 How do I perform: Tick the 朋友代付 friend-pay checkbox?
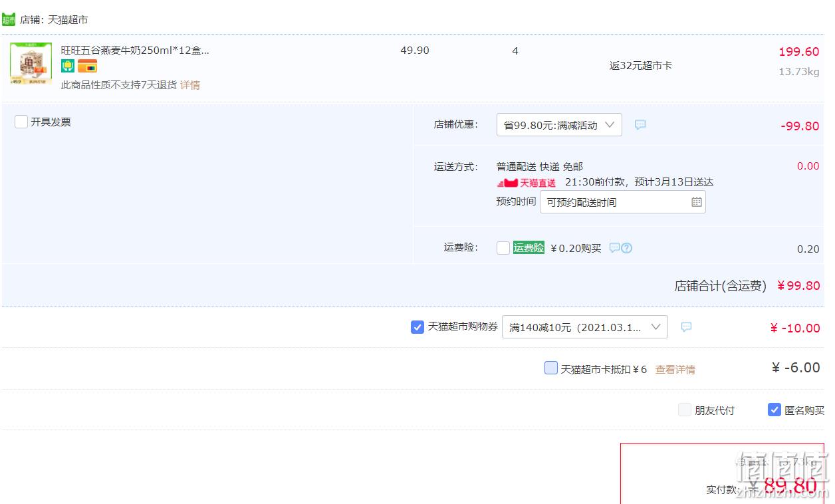(x=685, y=410)
